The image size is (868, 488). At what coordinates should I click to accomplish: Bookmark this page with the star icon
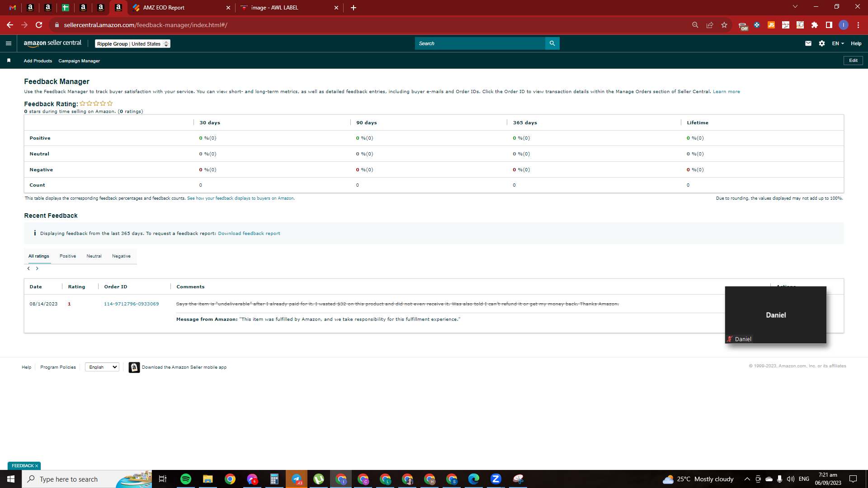(724, 25)
